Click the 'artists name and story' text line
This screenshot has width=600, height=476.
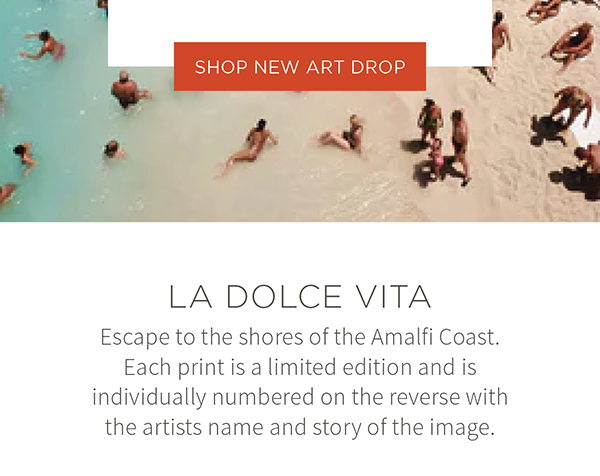pos(300,427)
